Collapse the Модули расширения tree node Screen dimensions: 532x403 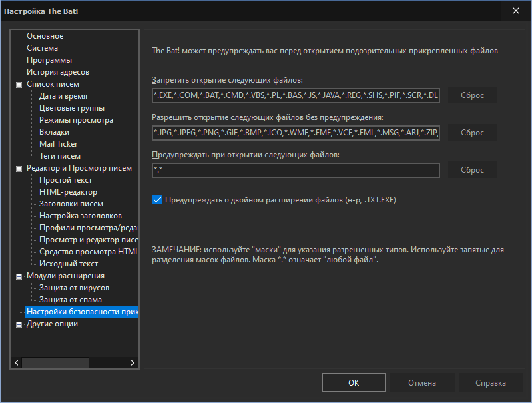[19, 276]
